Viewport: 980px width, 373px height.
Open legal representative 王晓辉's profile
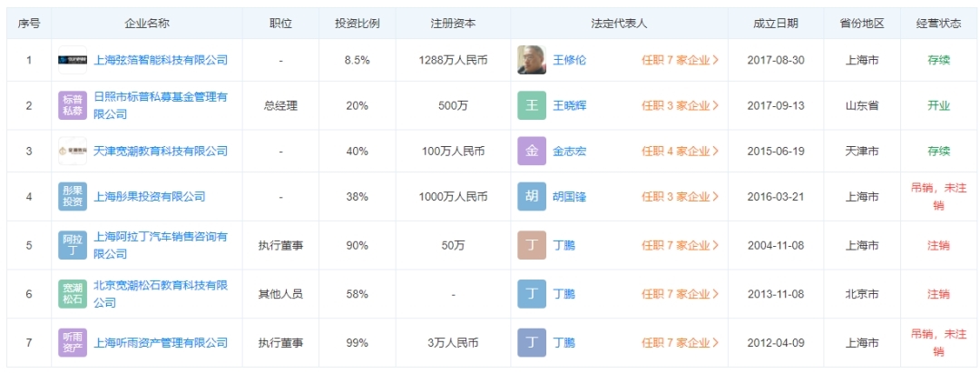[570, 105]
